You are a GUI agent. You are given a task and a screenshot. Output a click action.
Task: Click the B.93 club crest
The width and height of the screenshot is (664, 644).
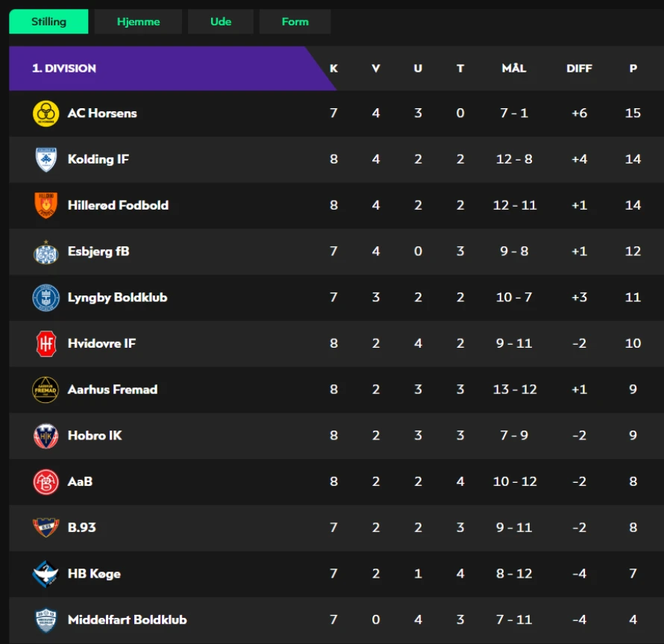point(46,528)
